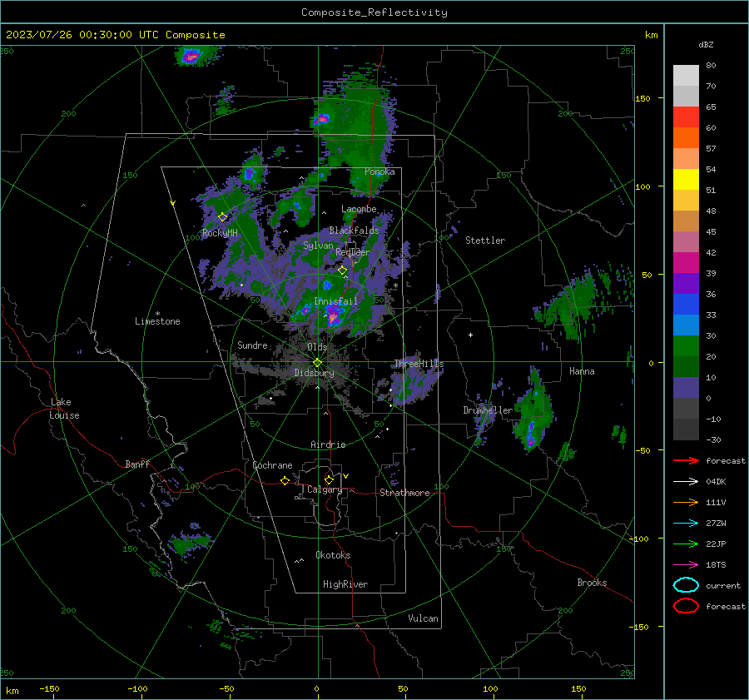The width and height of the screenshot is (749, 700).
Task: Click the red 65-60 dBZ swatch
Action: click(x=686, y=117)
